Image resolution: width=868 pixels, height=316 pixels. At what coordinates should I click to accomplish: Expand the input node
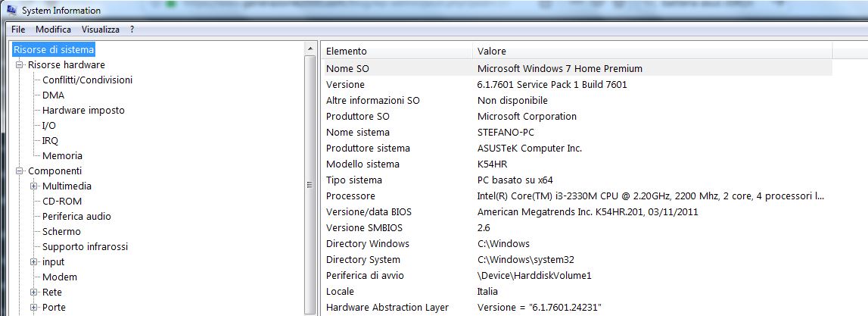point(34,261)
